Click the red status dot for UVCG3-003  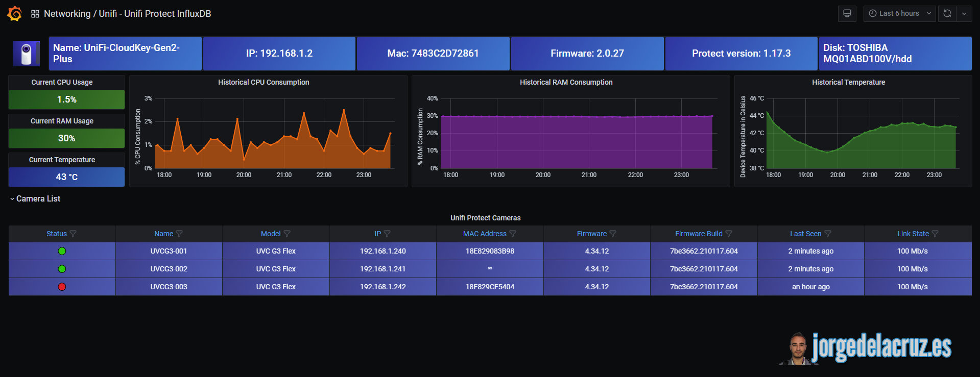pyautogui.click(x=62, y=287)
